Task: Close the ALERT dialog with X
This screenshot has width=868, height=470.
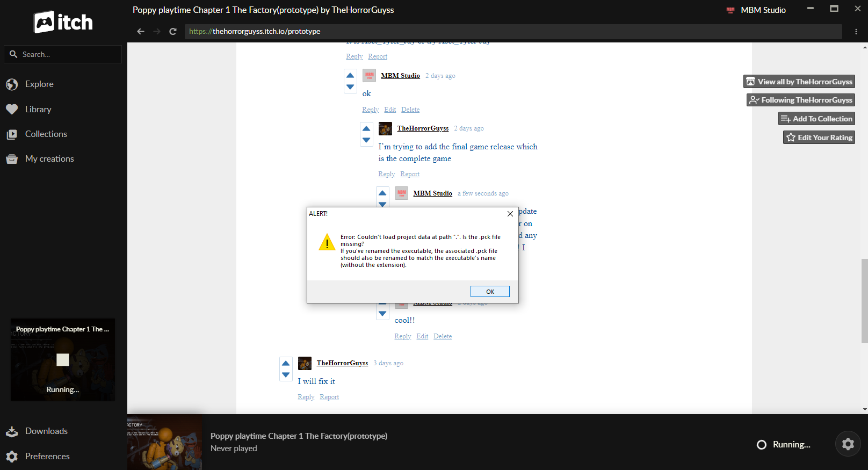Action: (x=510, y=214)
